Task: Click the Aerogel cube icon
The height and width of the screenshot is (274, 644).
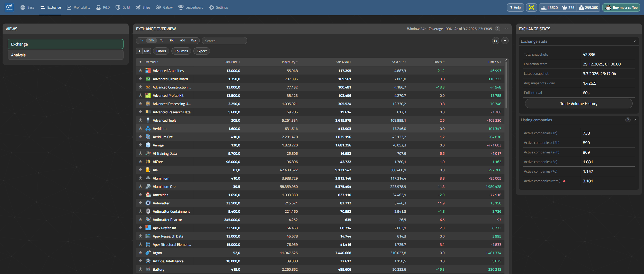Action: (148, 145)
